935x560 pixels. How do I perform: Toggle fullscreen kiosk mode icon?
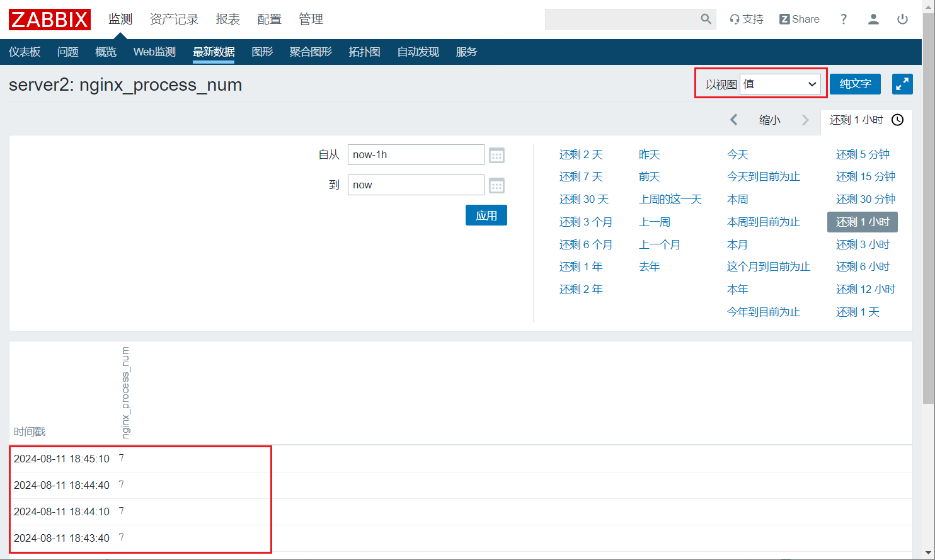pos(902,84)
